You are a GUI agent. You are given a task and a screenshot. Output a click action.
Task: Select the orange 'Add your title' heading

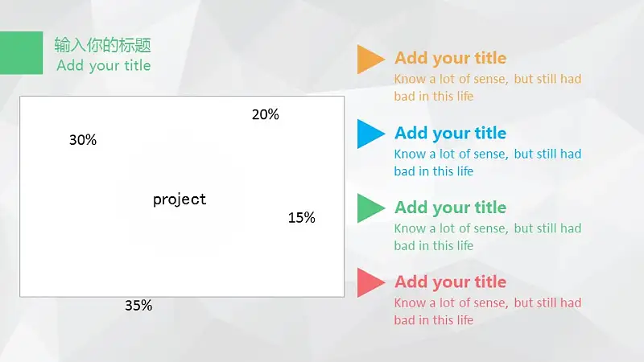click(x=451, y=58)
